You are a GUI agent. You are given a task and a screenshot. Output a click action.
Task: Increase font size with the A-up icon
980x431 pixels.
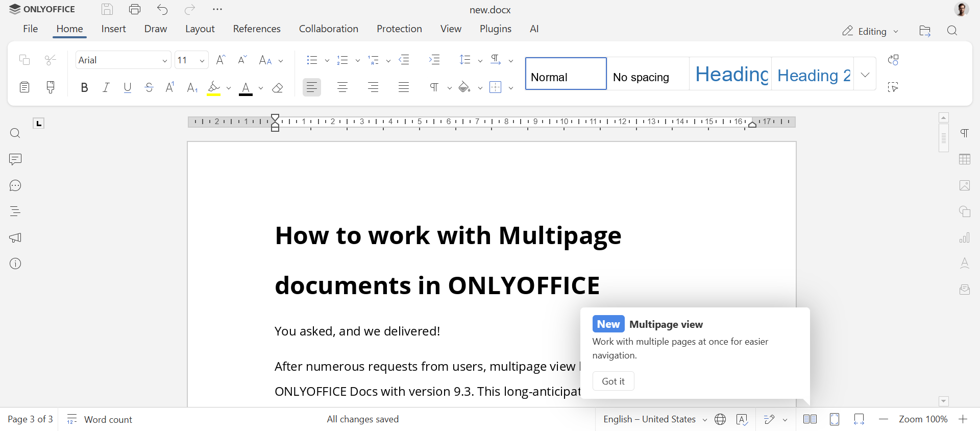tap(221, 60)
